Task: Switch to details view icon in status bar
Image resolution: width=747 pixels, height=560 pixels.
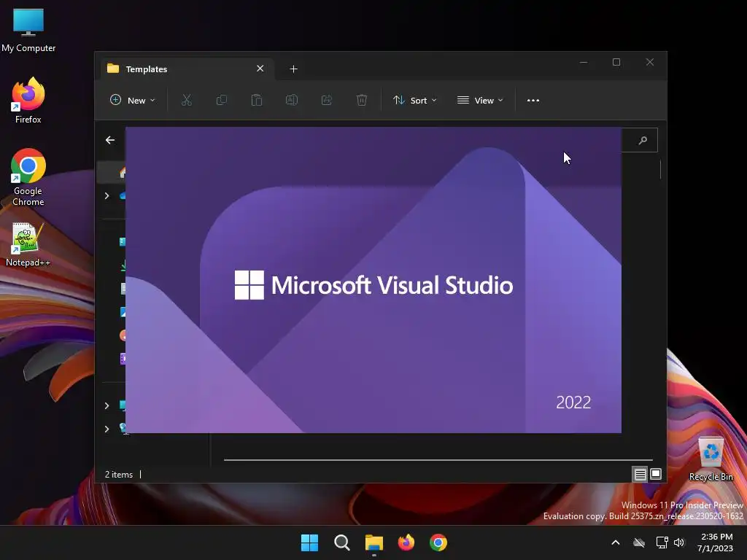Action: (x=640, y=474)
